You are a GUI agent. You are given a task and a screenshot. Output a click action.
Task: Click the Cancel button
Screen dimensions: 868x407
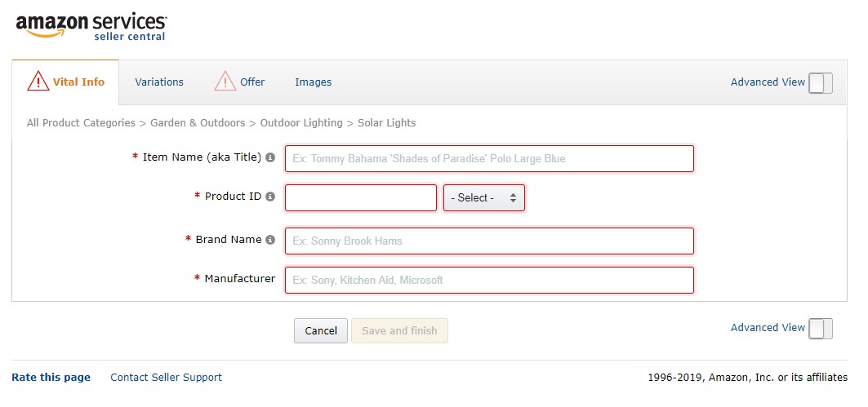click(x=321, y=330)
